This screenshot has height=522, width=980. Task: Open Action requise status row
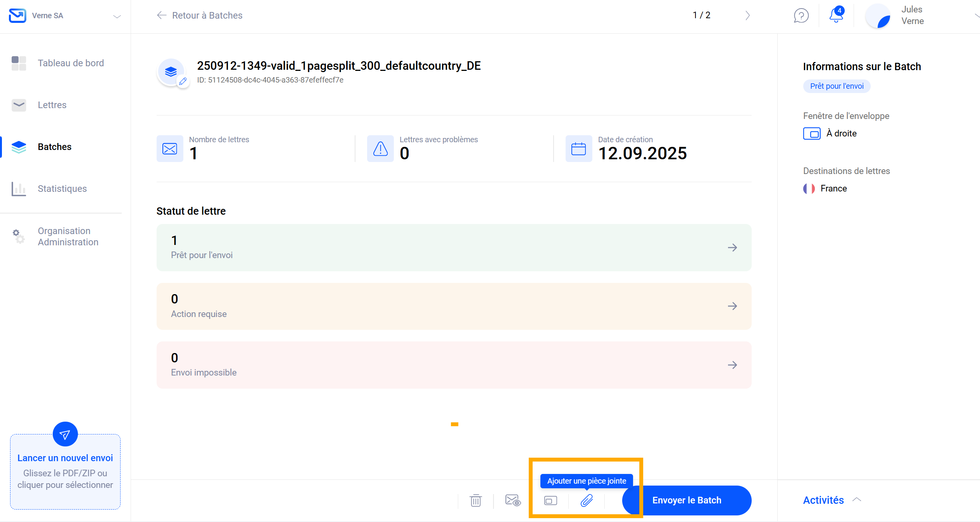(x=454, y=306)
